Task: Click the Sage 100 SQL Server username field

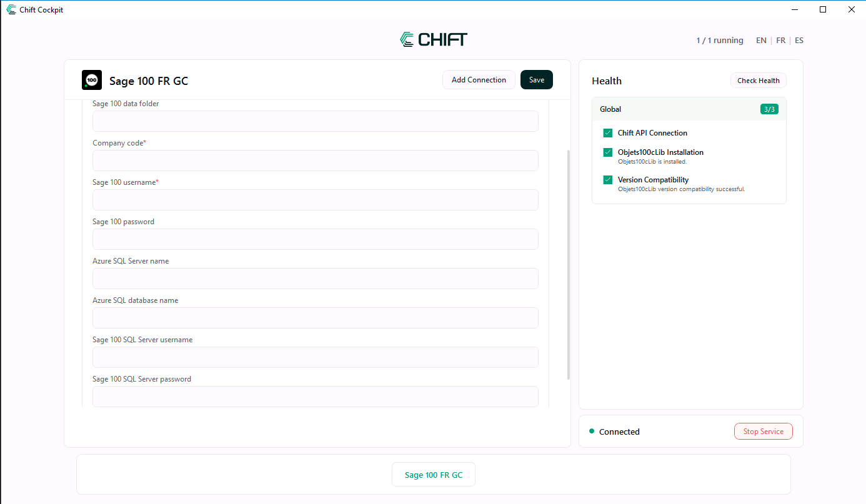Action: click(x=316, y=357)
